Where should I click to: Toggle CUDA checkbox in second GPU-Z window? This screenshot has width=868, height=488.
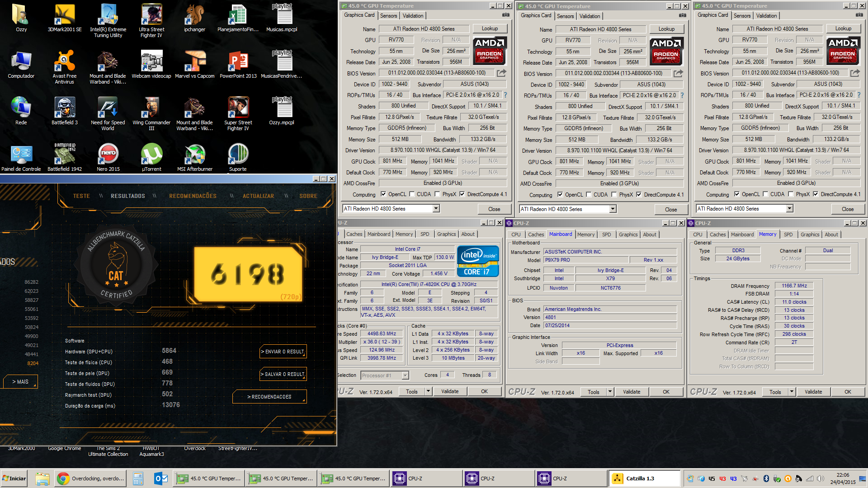click(589, 195)
